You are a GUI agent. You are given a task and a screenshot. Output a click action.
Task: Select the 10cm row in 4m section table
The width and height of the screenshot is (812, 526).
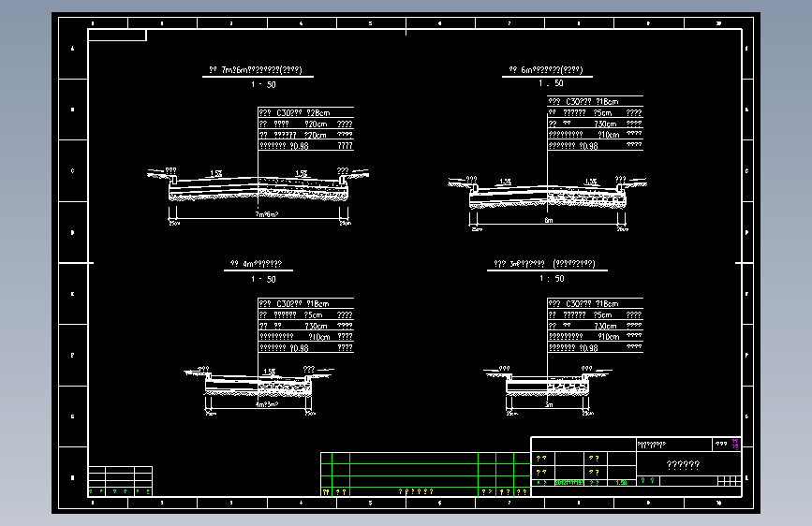305,337
